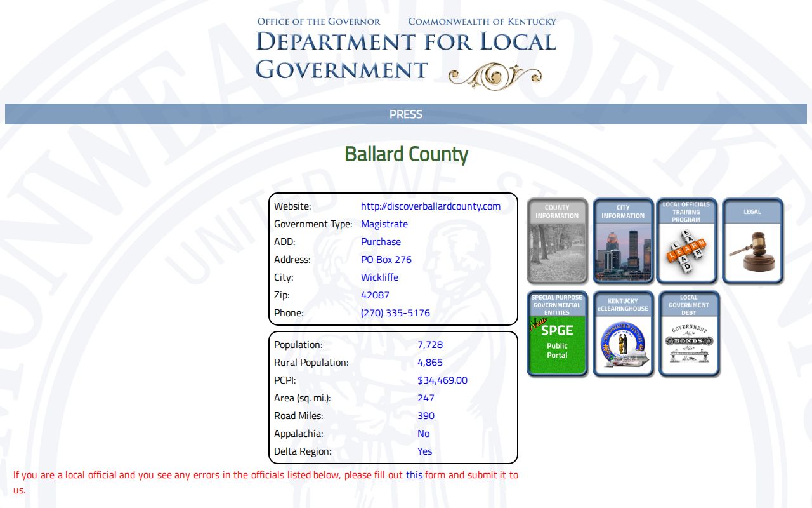Click the Appalachia value No

423,434
